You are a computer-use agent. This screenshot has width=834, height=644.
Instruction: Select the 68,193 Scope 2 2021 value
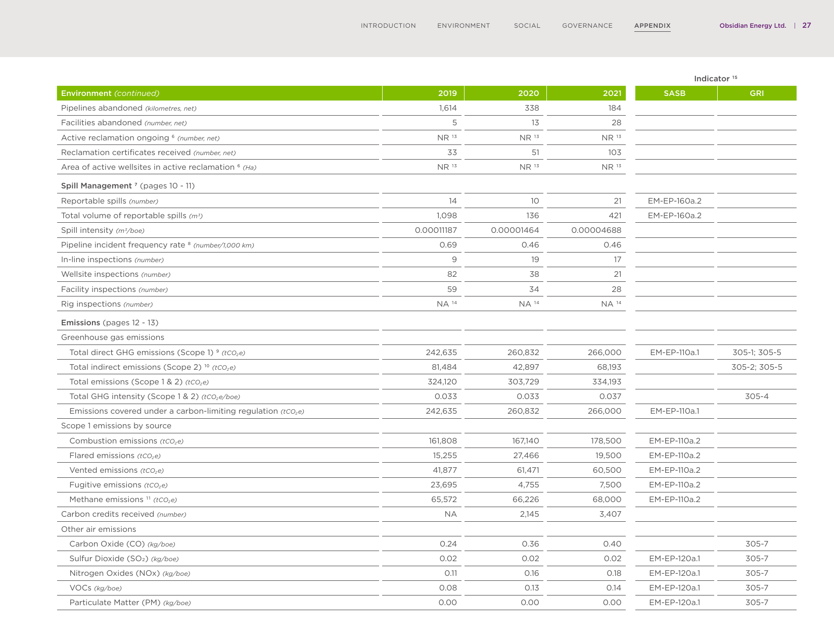click(x=609, y=367)
